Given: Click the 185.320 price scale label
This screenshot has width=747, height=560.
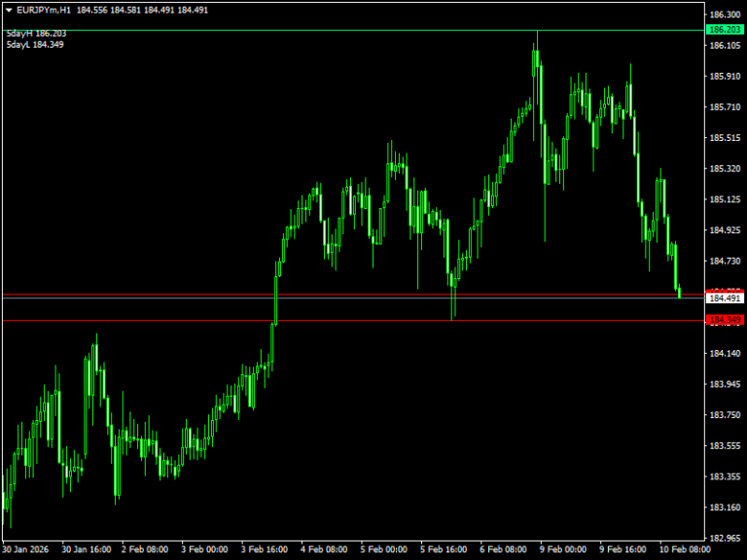Looking at the screenshot, I should click(x=725, y=168).
